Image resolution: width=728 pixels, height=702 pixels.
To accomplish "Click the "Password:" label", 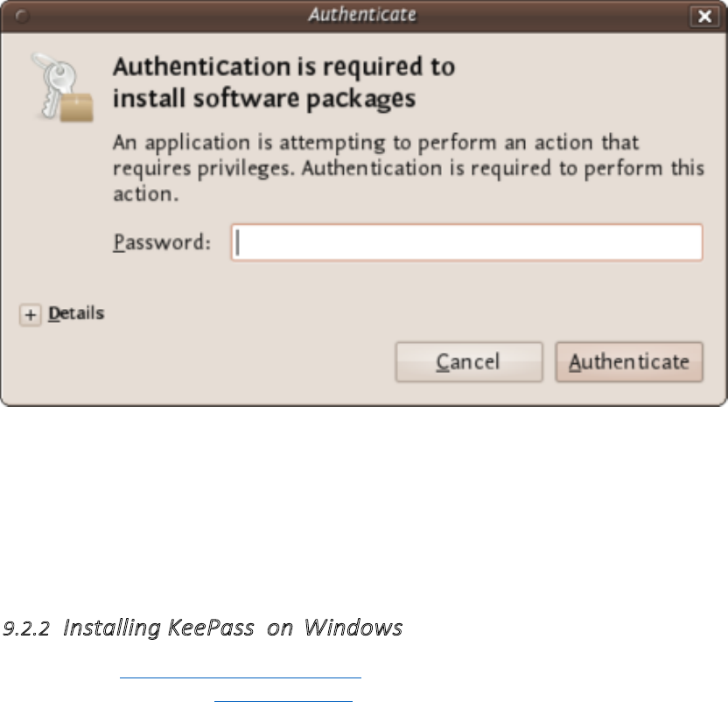I will pos(162,242).
